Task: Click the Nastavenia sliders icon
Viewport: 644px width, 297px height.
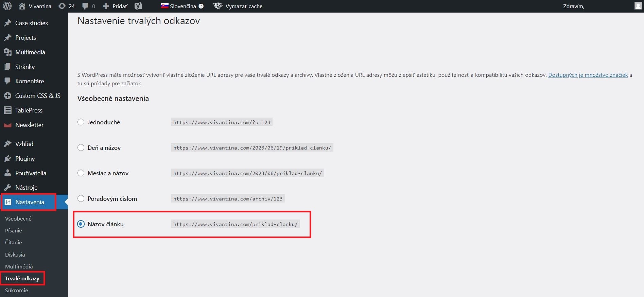Action: (8, 202)
